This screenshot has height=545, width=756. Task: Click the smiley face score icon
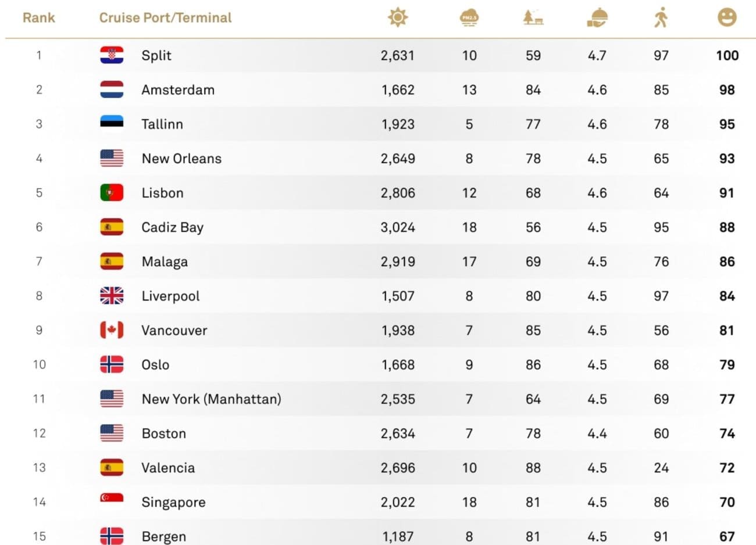pos(727,17)
